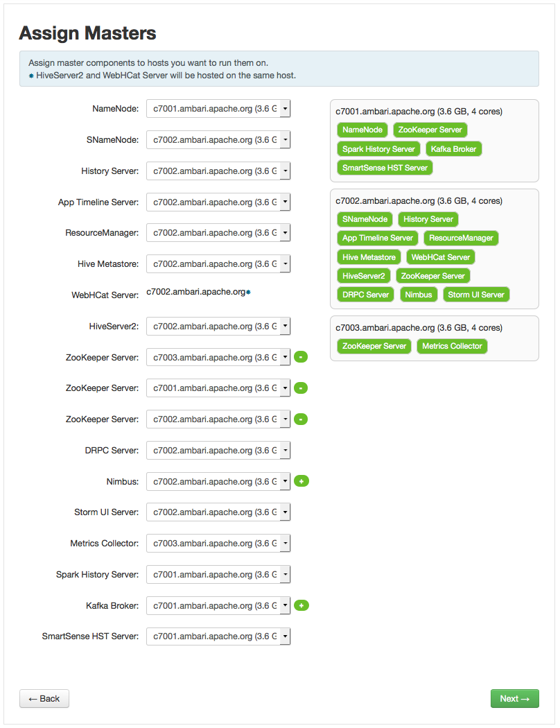Click the c7002 host panel heading
The image size is (560, 728).
click(x=419, y=201)
